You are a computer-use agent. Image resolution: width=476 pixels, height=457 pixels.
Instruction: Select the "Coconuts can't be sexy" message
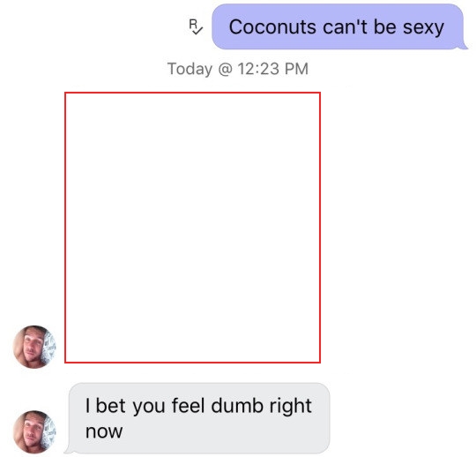click(x=338, y=26)
